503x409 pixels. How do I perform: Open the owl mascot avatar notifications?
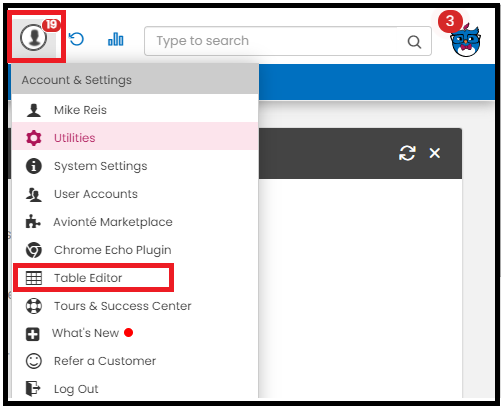coord(465,40)
